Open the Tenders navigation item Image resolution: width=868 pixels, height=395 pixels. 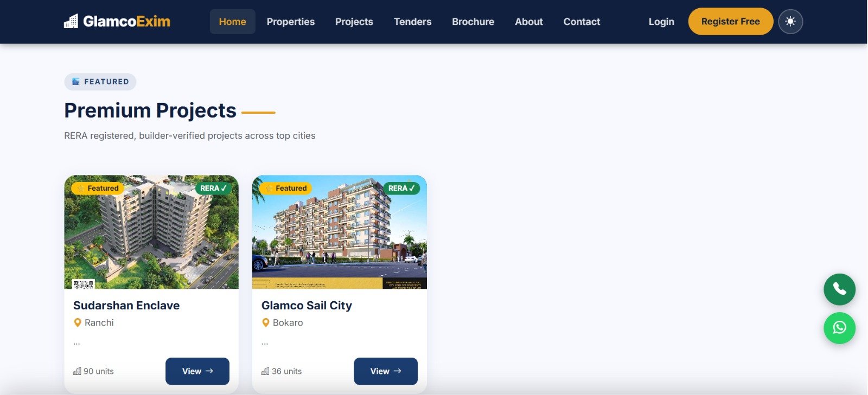pyautogui.click(x=413, y=22)
